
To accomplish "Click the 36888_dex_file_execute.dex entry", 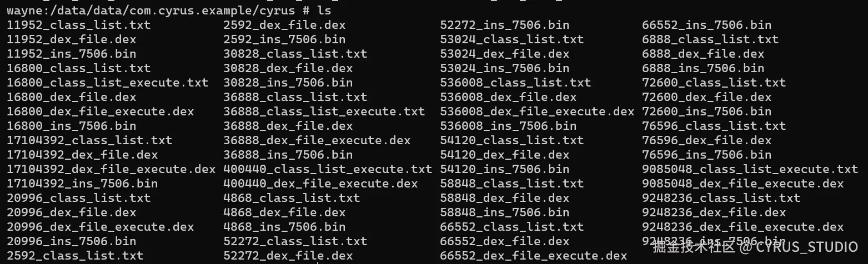I will (317, 140).
